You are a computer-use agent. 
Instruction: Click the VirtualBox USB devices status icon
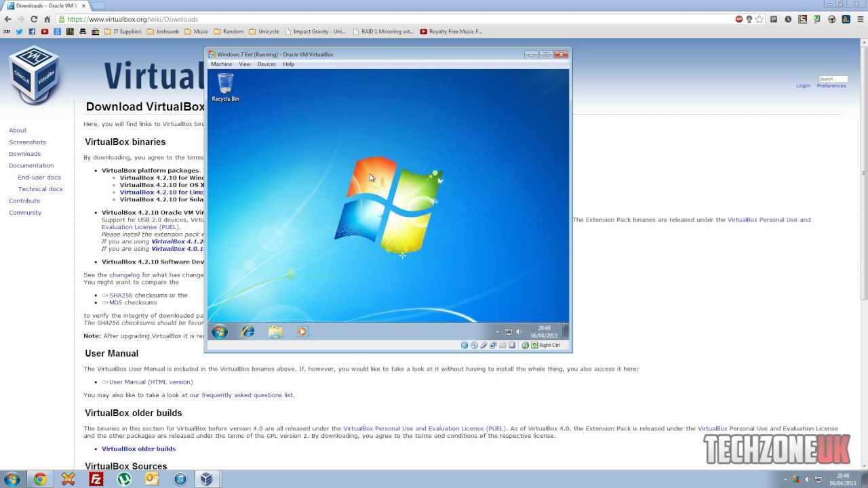click(484, 345)
